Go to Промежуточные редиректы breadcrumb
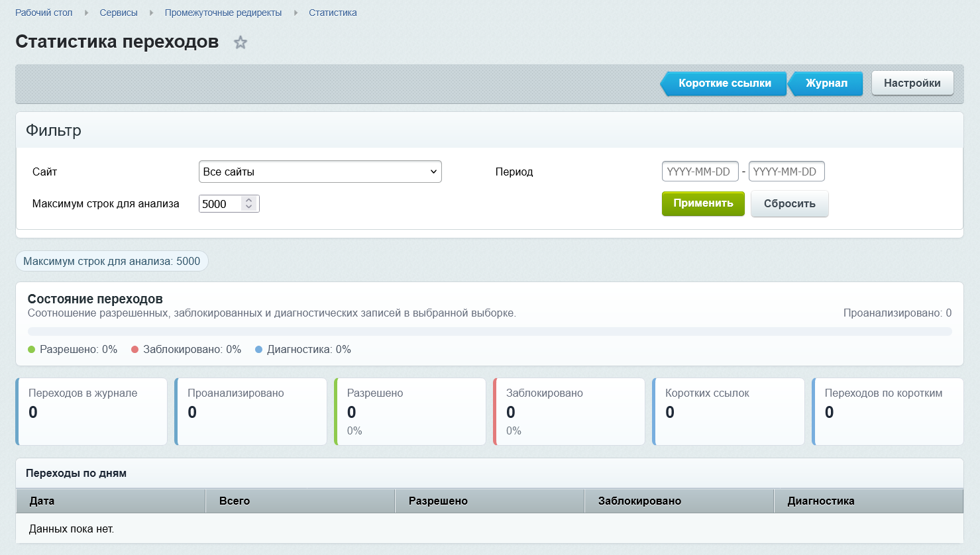The image size is (980, 555). click(223, 13)
